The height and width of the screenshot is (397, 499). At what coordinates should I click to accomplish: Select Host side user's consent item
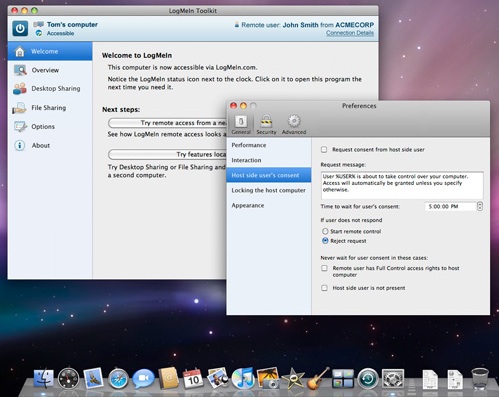(x=269, y=175)
